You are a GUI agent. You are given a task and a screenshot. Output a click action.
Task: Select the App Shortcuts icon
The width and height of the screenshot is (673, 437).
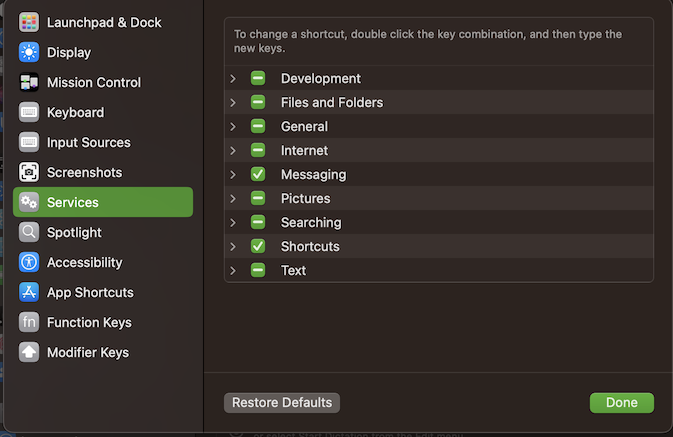click(29, 292)
